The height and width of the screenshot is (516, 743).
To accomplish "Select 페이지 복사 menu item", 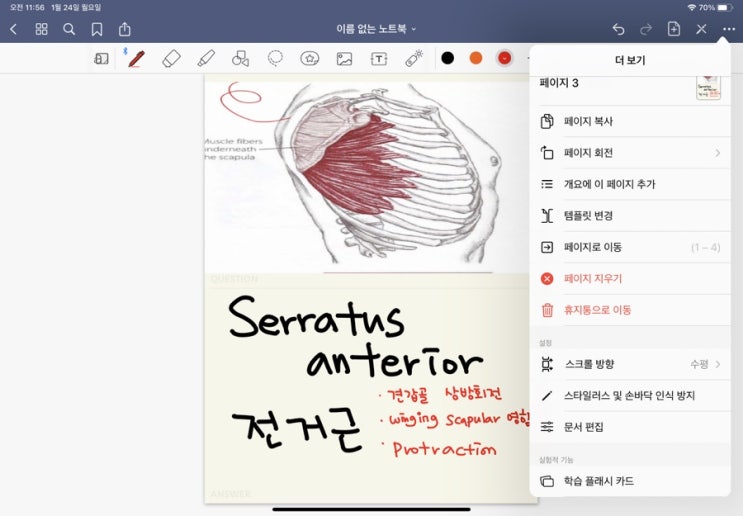I will coord(630,121).
